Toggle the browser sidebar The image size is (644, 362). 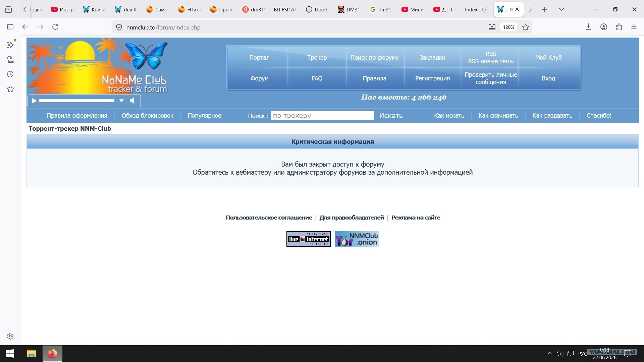coord(10,27)
